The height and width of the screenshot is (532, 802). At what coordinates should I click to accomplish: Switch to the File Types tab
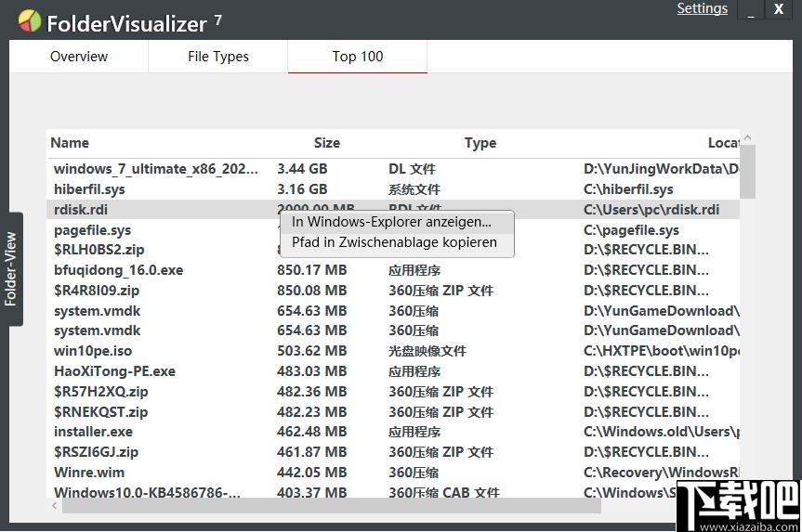click(x=217, y=57)
